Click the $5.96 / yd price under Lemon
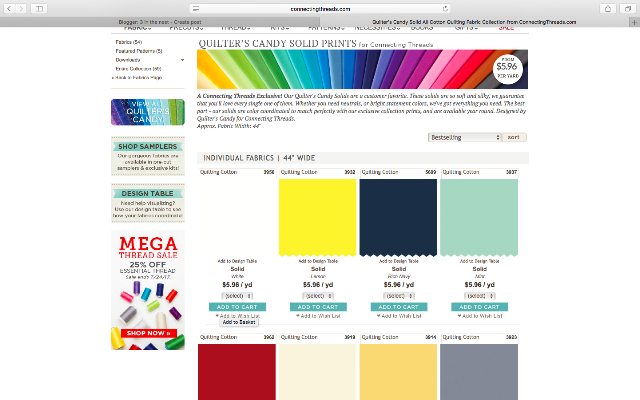Viewport: 640px width, 400px height. 318,284
